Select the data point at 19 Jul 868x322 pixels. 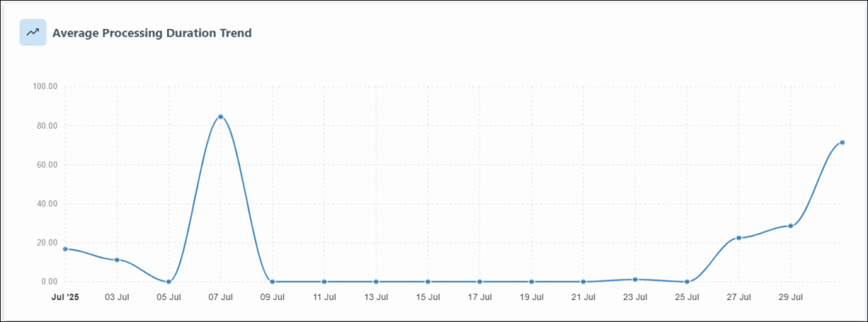point(531,281)
